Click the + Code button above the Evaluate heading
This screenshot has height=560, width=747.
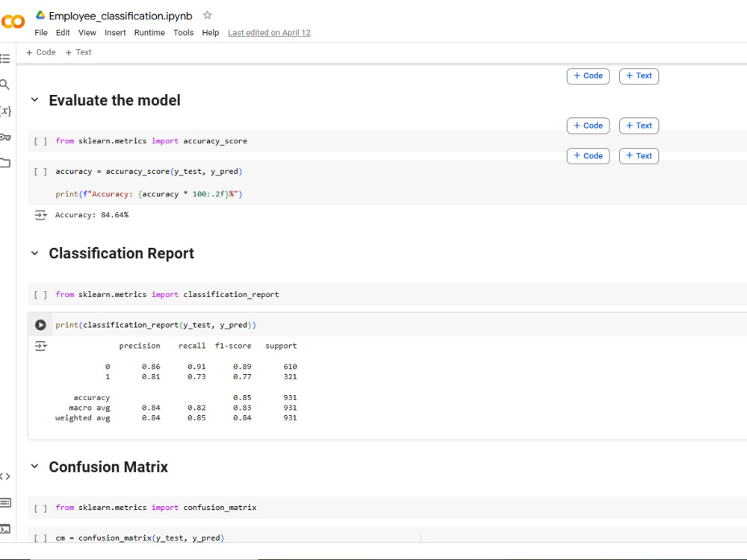click(588, 76)
